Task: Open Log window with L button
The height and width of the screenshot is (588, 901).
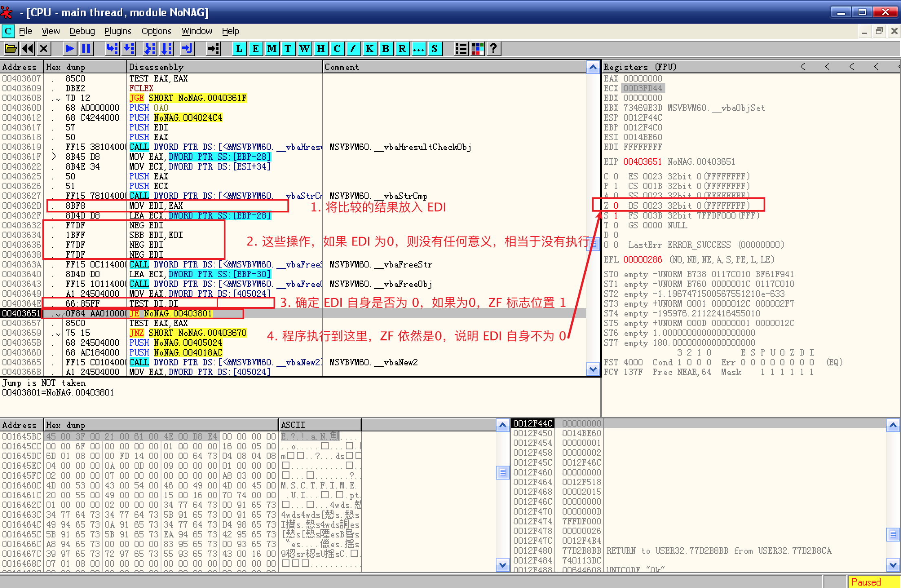Action: click(239, 49)
